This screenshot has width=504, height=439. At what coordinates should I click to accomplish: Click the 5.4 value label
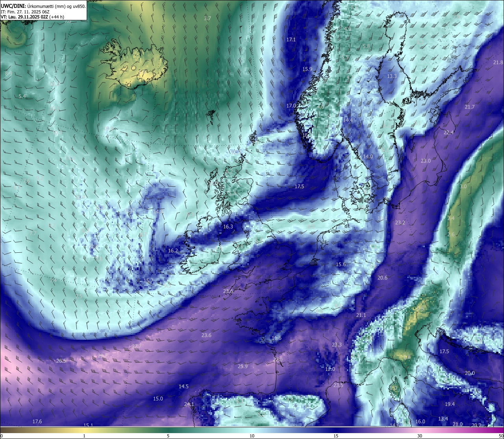[x=22, y=96]
